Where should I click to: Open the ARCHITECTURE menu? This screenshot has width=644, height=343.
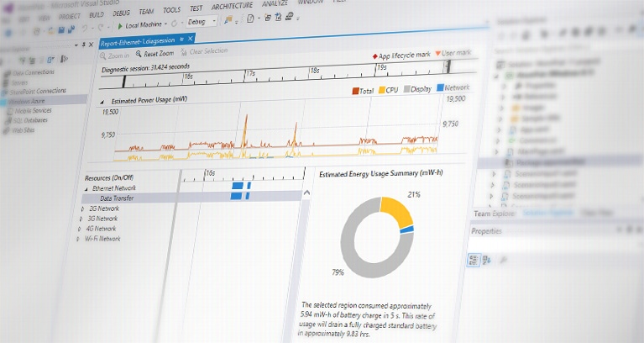tap(232, 6)
